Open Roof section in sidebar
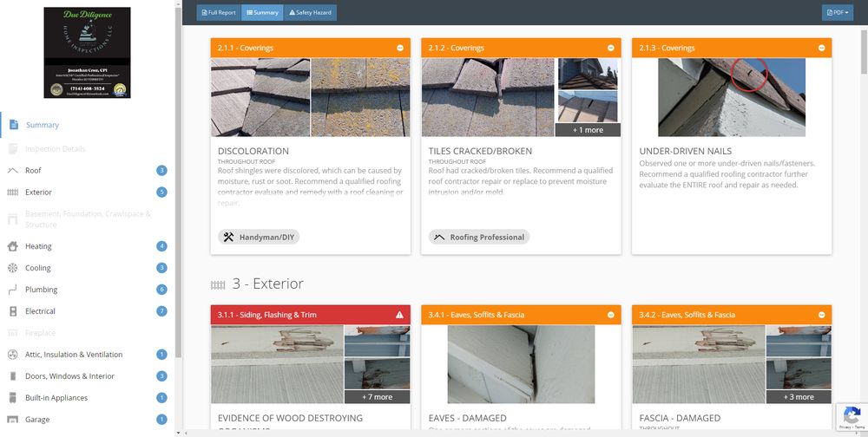 tap(88, 170)
